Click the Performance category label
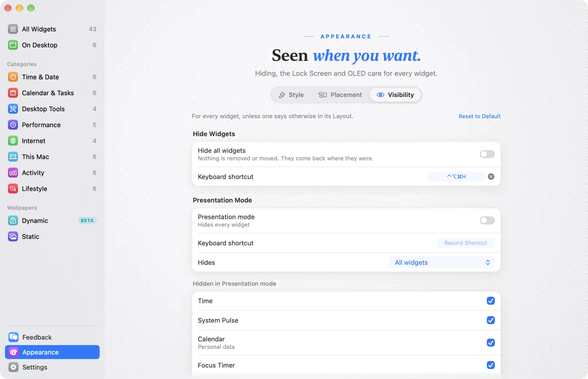 point(41,125)
